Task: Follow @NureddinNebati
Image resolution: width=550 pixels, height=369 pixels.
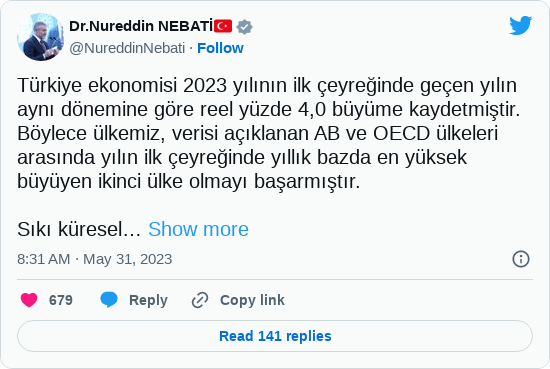Action: (220, 48)
